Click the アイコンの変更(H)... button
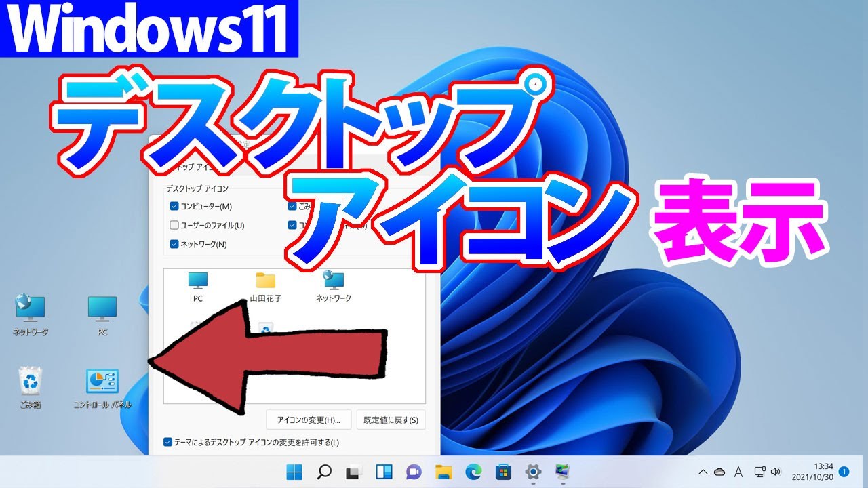The height and width of the screenshot is (488, 868). [x=309, y=420]
